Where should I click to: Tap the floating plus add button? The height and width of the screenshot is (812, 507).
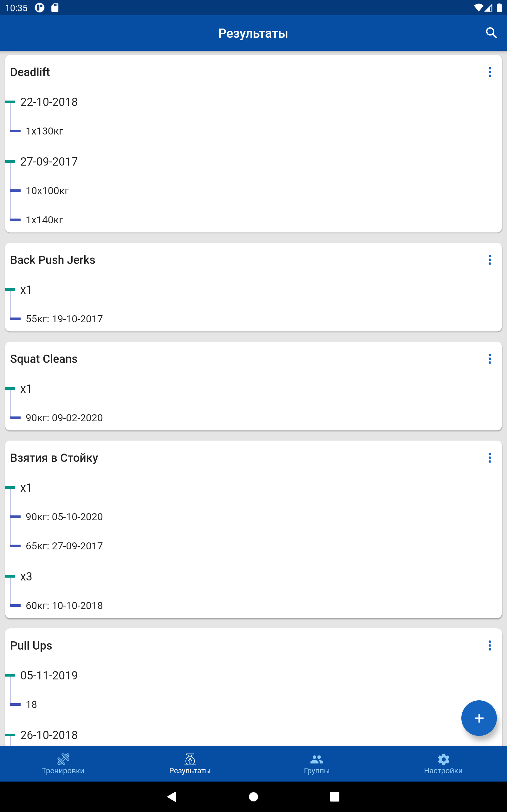pos(478,718)
